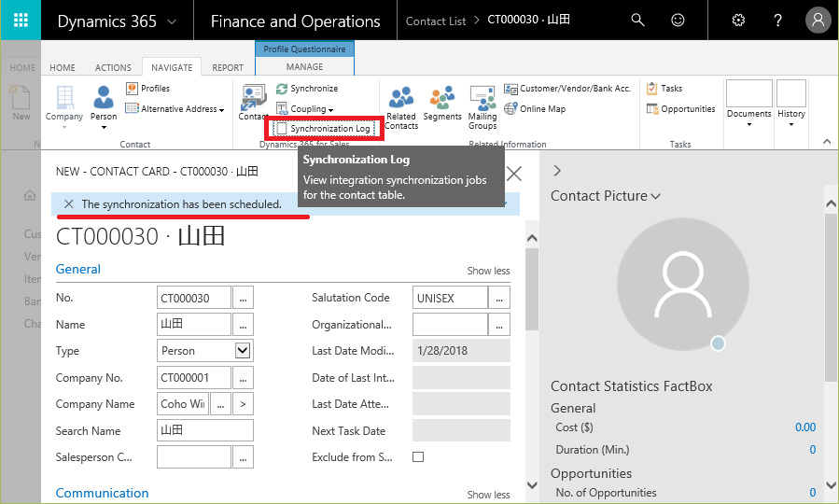
Task: Expand the Communication section header
Action: (x=103, y=493)
